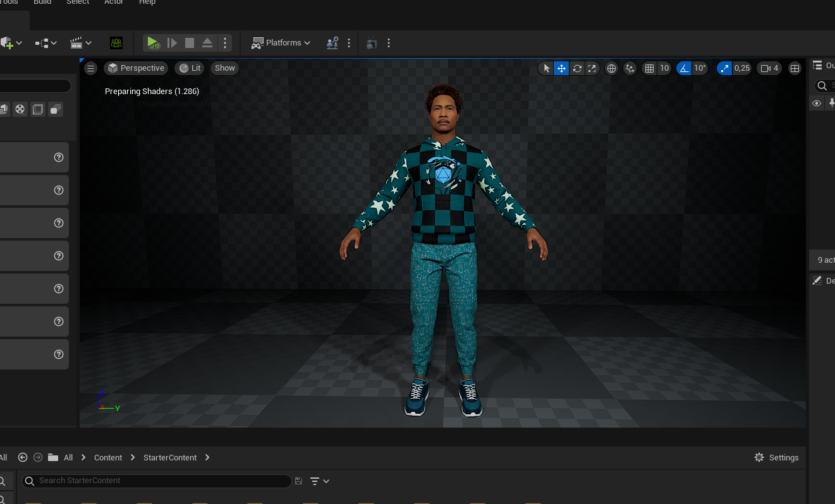Open the Platforms dropdown

(x=281, y=43)
